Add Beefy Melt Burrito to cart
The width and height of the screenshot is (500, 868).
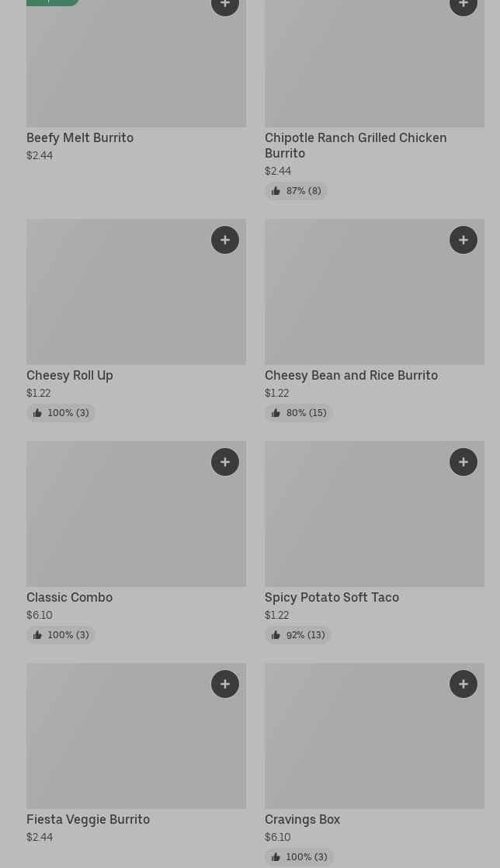225,5
